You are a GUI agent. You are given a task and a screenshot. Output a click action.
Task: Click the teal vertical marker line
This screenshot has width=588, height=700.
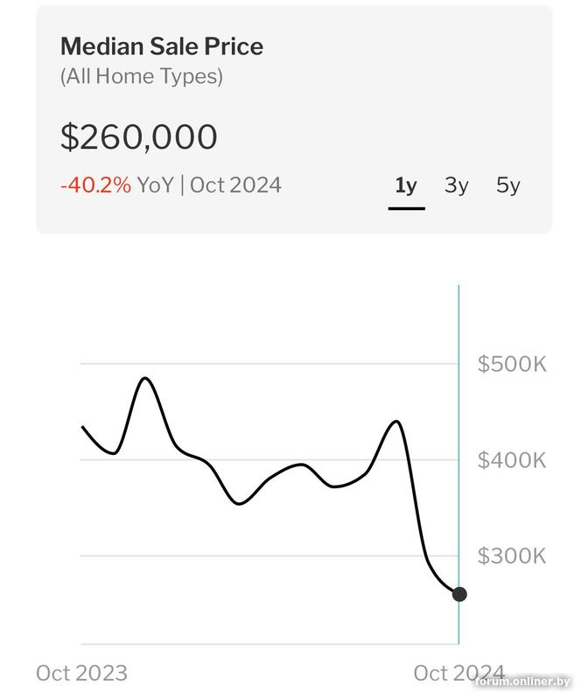pyautogui.click(x=458, y=394)
